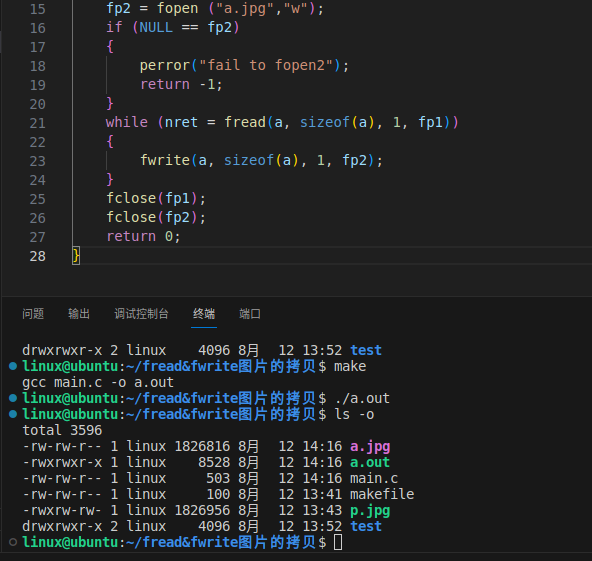Place cursor on the fread while statement
Viewport: 592px width, 561px height.
[282, 122]
